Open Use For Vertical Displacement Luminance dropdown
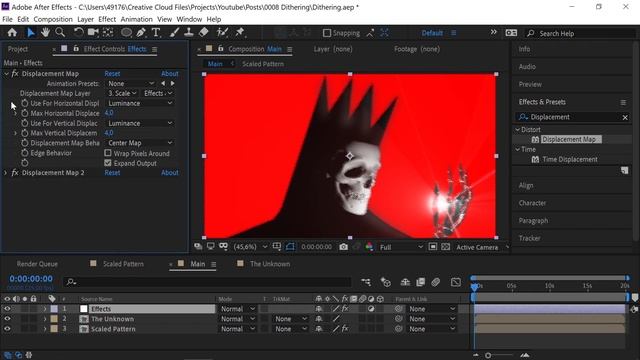640x360 pixels. pyautogui.click(x=140, y=123)
